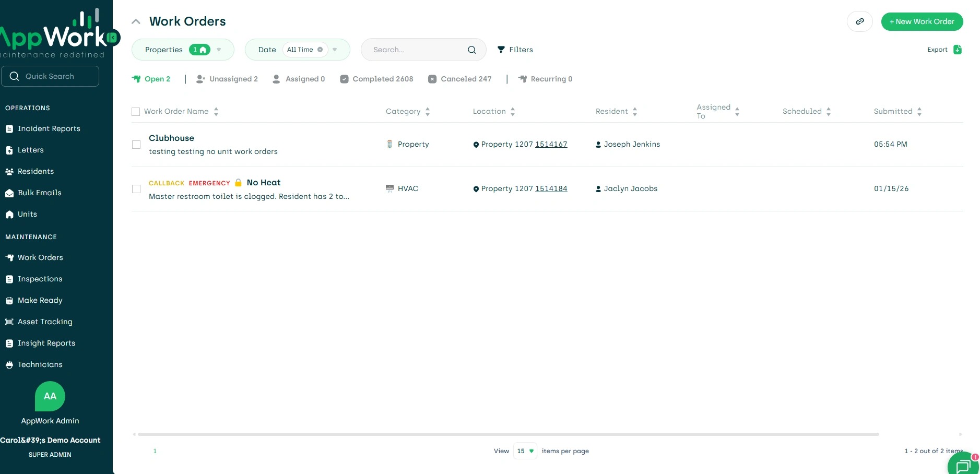
Task: Click the Export file icon
Action: click(x=958, y=50)
